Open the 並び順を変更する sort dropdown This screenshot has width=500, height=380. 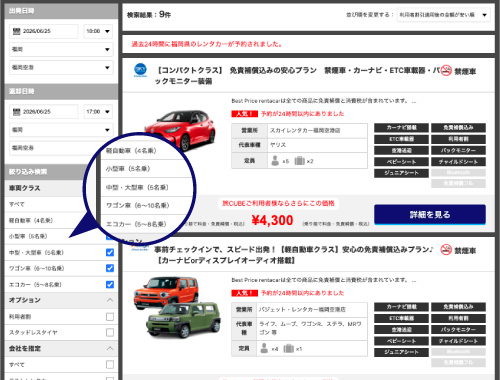(x=443, y=15)
